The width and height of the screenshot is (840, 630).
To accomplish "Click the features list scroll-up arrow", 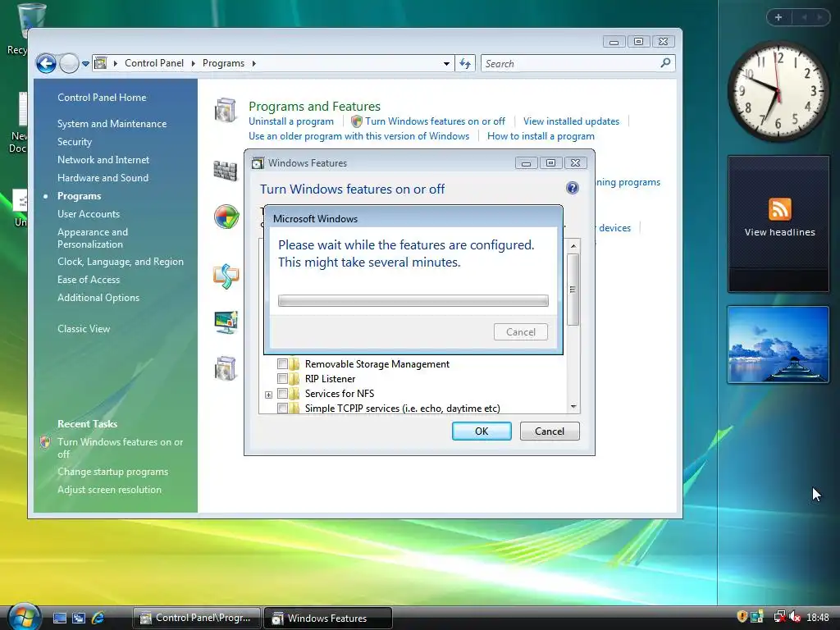I will click(573, 245).
